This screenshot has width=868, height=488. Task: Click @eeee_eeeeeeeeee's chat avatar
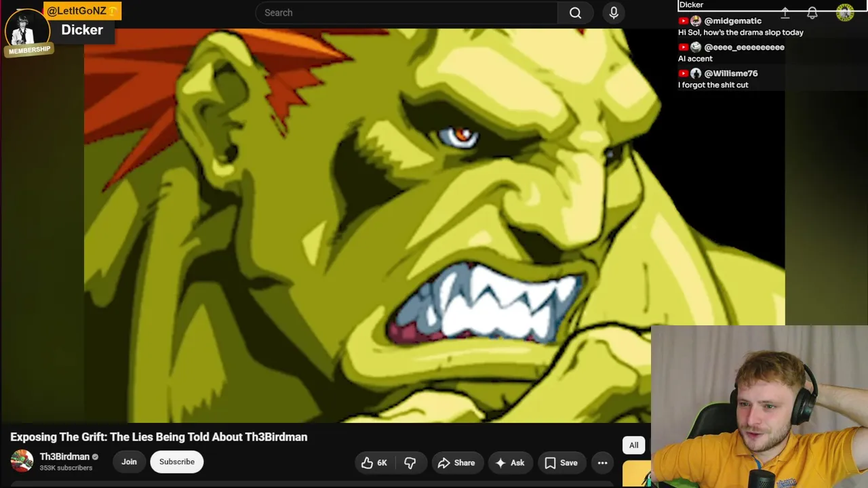click(696, 47)
